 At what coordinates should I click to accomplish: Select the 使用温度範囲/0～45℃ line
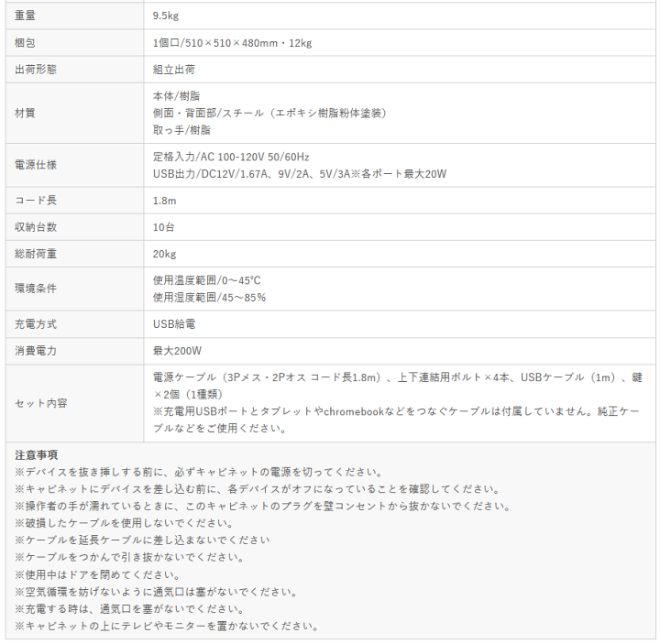pos(207,280)
